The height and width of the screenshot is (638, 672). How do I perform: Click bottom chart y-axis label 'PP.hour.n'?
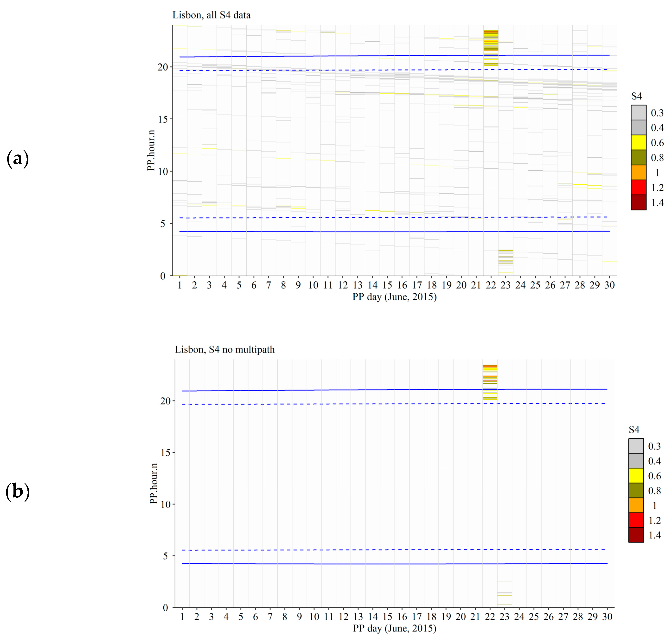pos(154,483)
